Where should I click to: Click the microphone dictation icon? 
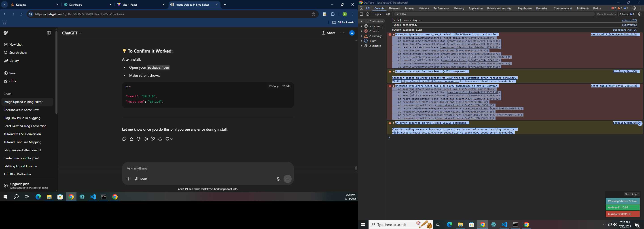point(278,179)
